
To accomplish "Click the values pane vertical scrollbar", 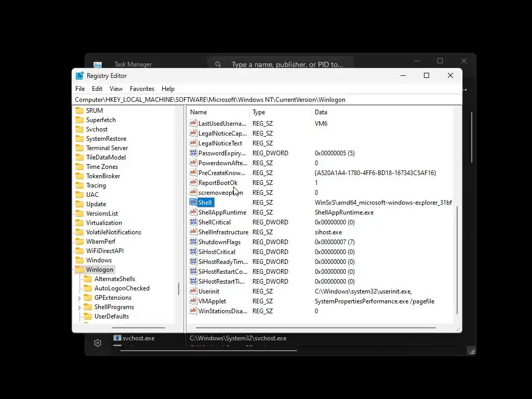I will [x=457, y=260].
